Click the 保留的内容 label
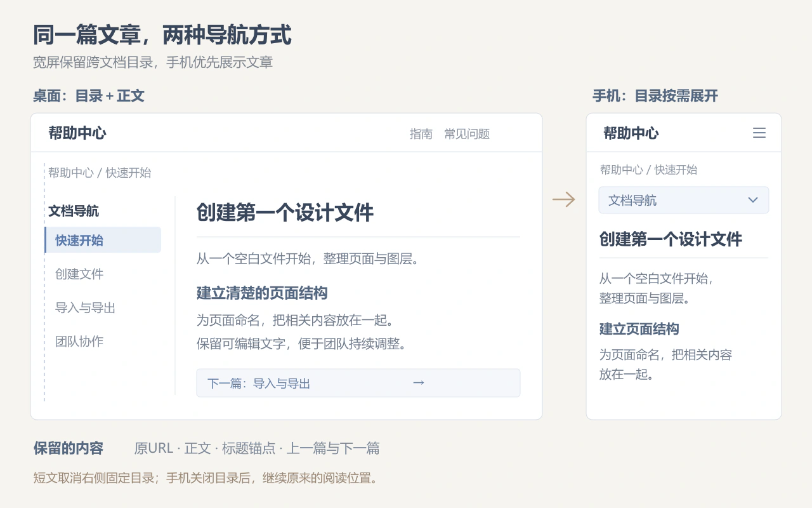This screenshot has height=508, width=812. point(69,448)
